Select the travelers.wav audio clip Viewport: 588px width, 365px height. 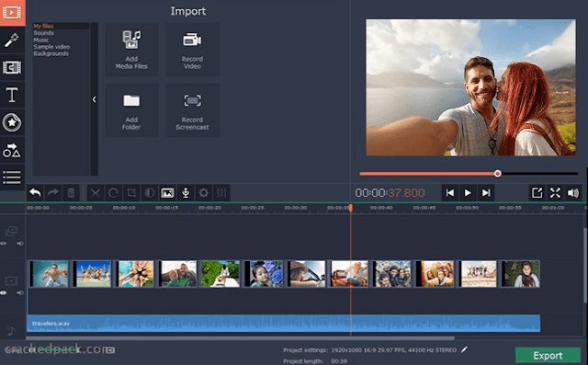[284, 324]
